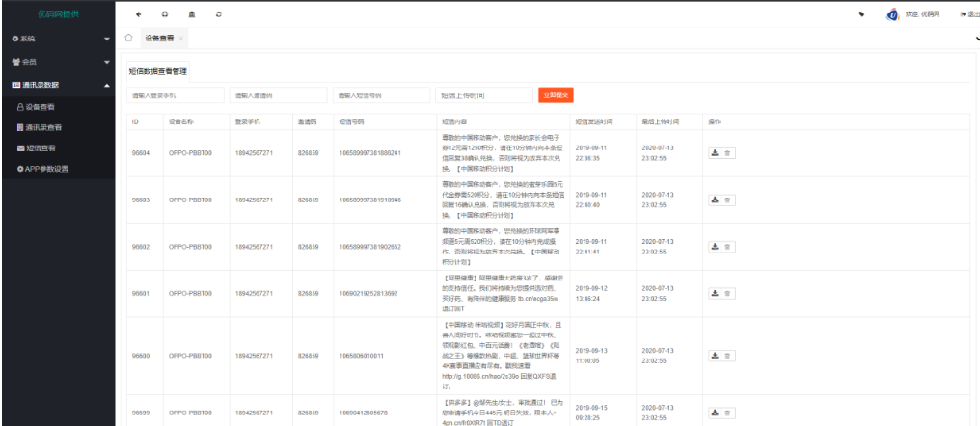Click the 系统 gear menu label
980x426 pixels.
point(24,39)
